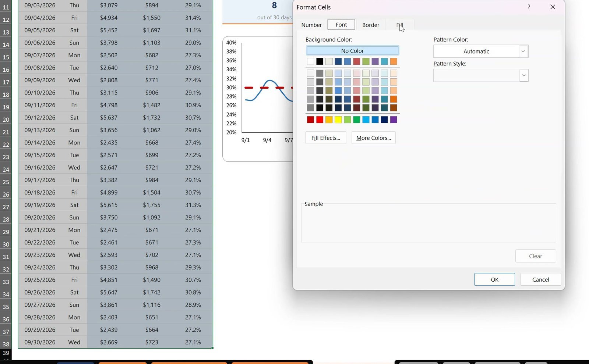Open the Format Cells help icon
589x364 pixels.
click(529, 7)
